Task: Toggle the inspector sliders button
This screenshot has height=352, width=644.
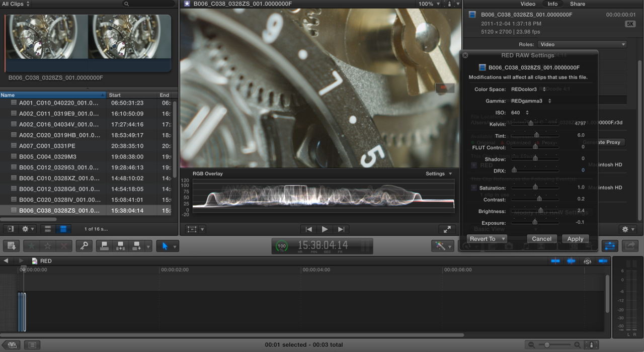Action: (x=609, y=245)
